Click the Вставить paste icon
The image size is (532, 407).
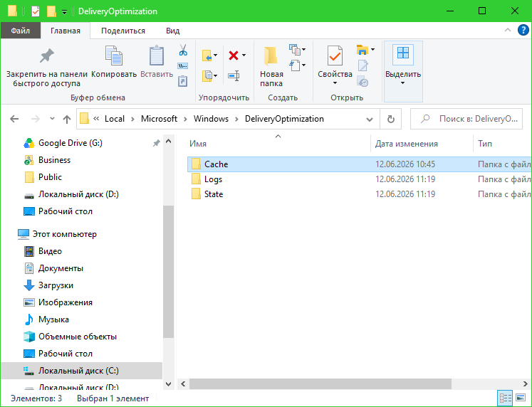pyautogui.click(x=157, y=55)
